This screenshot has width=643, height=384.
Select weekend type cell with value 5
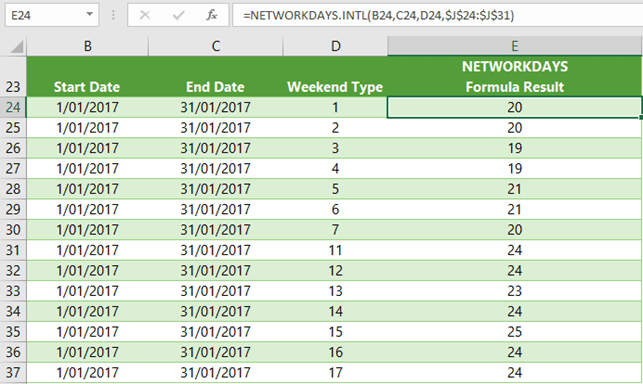335,189
